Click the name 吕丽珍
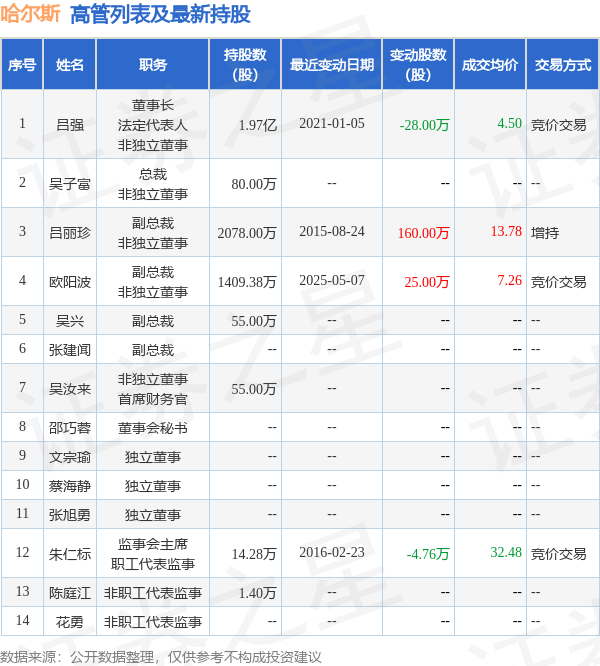Screen dimensions: 600x666 [x=70, y=233]
